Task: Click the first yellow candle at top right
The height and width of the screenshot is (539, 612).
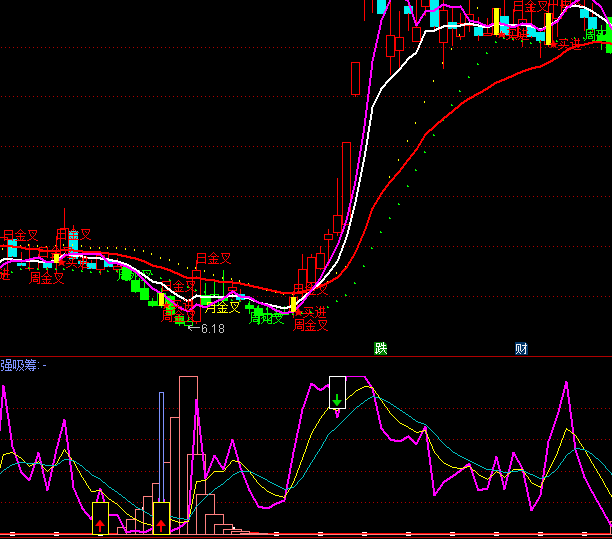Action: click(x=496, y=20)
